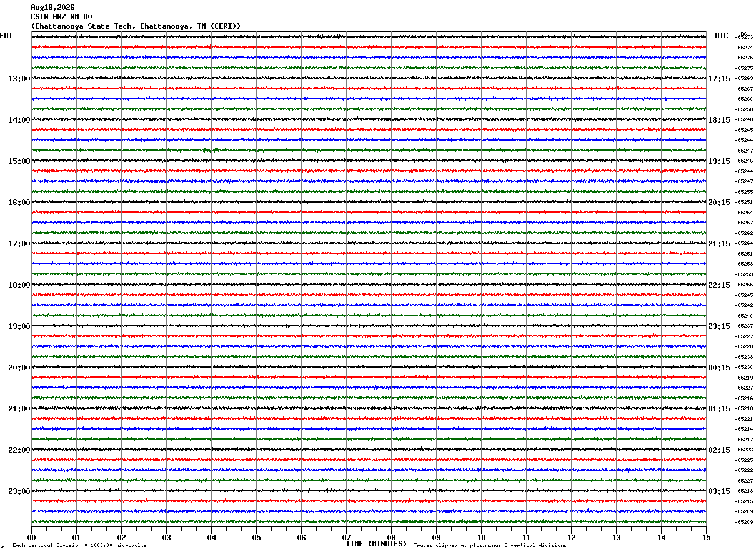Select the 00:15 UTC row label
This screenshot has width=756, height=554.
tap(719, 368)
